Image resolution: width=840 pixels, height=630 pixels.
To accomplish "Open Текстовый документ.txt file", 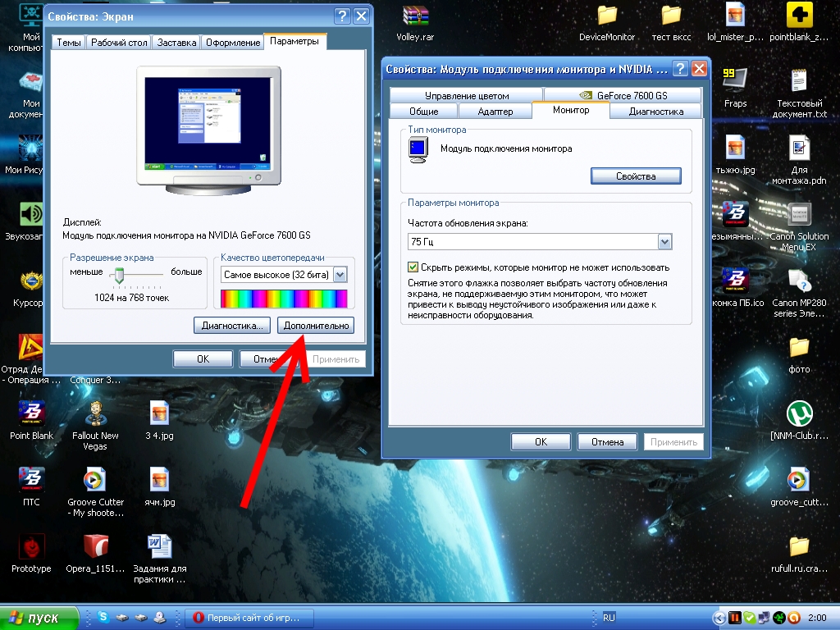I will 798,82.
